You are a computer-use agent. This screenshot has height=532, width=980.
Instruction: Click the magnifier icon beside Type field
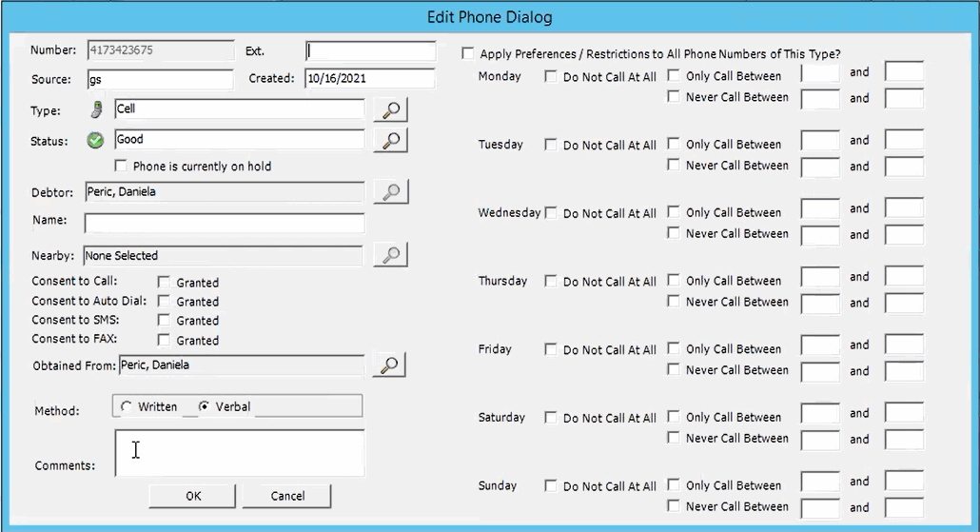[390, 110]
